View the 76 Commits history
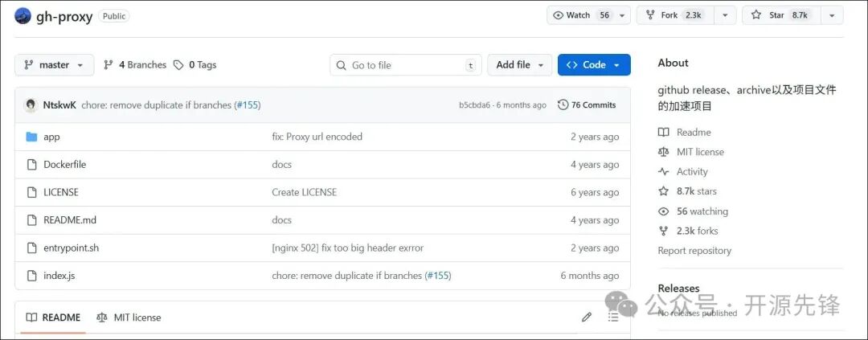868x340 pixels. tap(587, 104)
